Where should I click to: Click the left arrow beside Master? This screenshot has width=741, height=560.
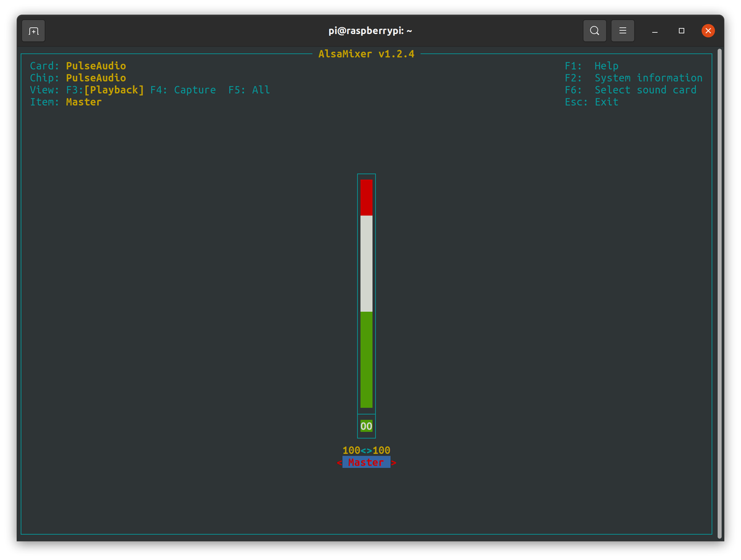click(x=339, y=462)
